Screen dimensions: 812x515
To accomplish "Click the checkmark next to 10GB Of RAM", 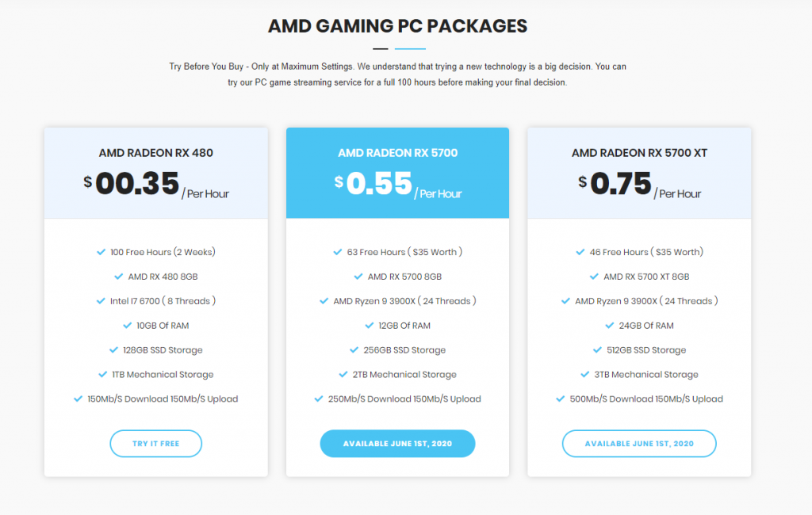I will [x=128, y=326].
